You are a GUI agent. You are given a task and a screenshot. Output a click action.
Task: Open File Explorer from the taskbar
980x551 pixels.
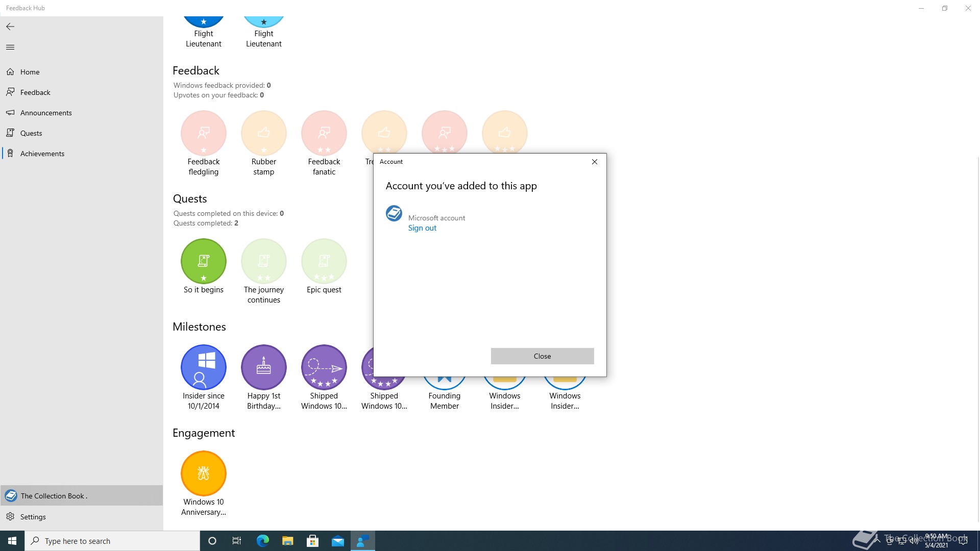pos(287,541)
